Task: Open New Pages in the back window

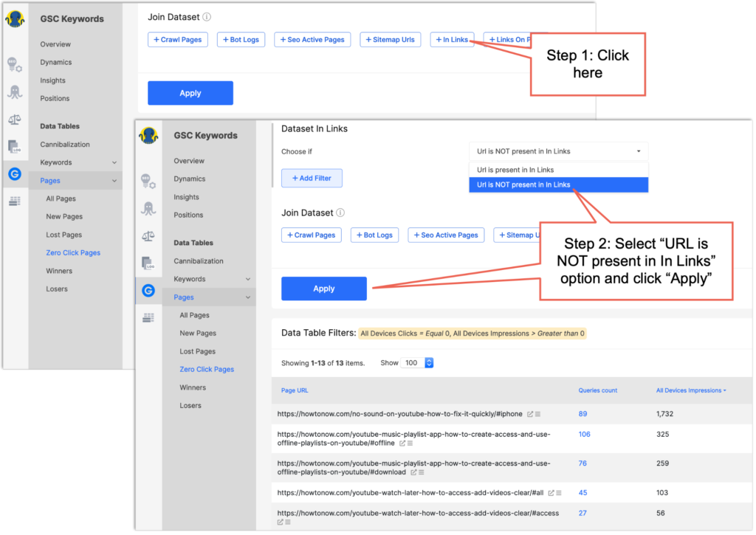Action: [65, 217]
